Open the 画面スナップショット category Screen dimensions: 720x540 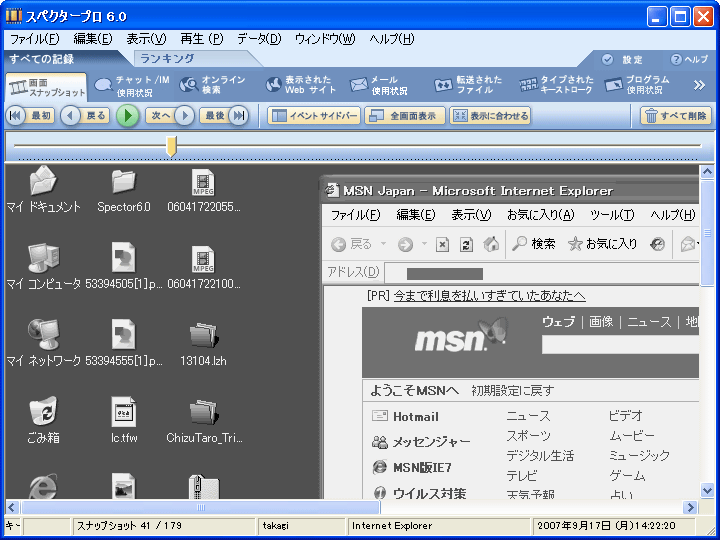point(47,87)
